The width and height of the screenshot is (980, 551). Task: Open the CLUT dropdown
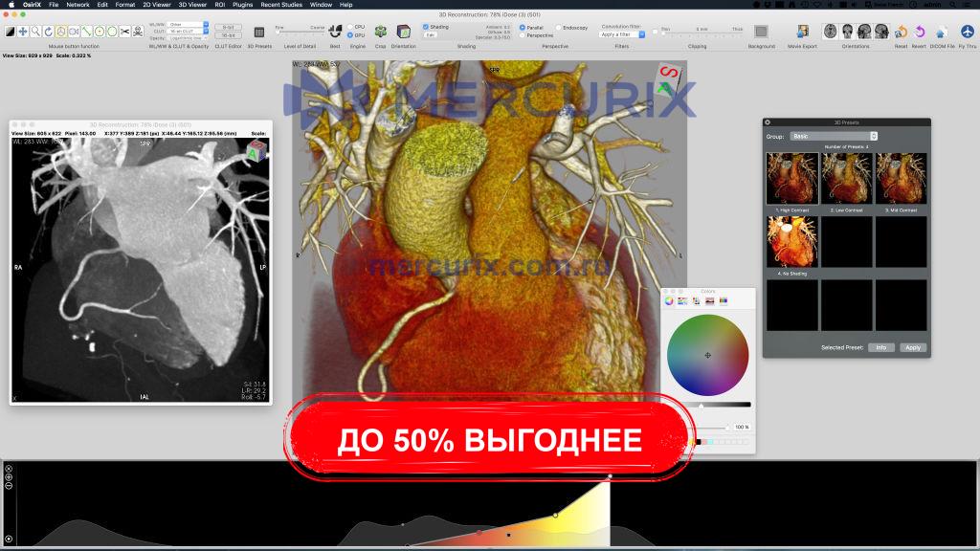tap(189, 32)
